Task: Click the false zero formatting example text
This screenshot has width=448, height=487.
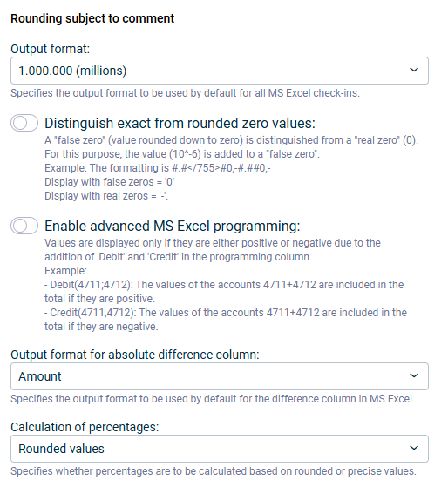Action: coord(158,168)
